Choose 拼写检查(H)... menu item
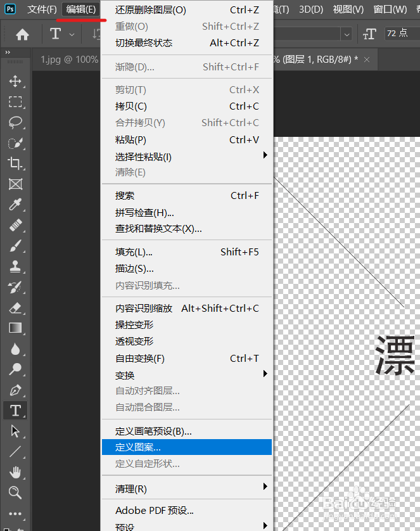The height and width of the screenshot is (531, 420). point(186,213)
